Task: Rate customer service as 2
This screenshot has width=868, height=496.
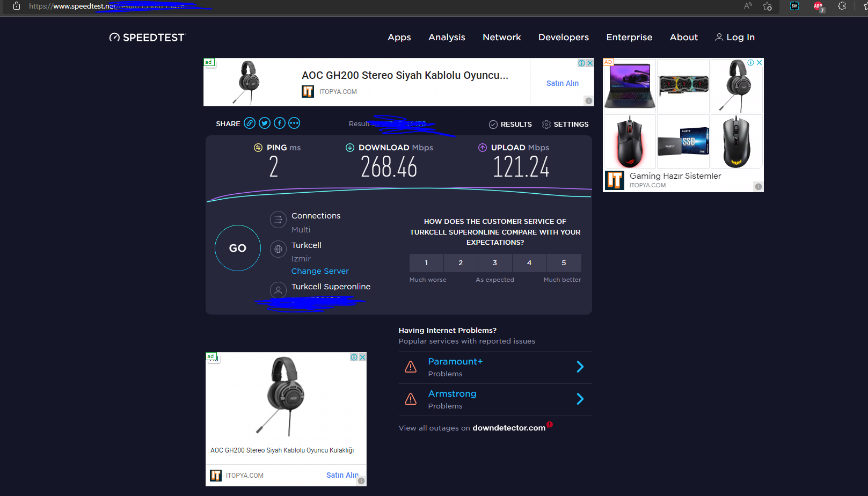Action: tap(461, 263)
